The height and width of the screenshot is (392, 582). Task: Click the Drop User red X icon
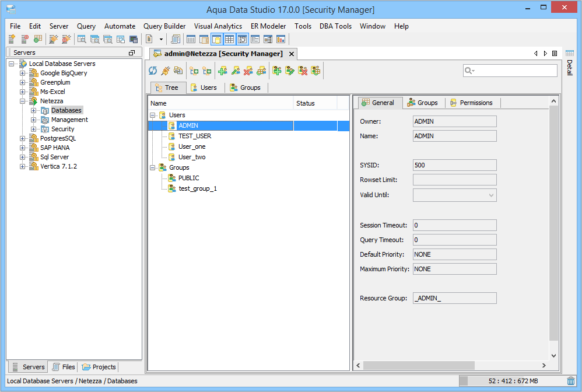pos(248,71)
